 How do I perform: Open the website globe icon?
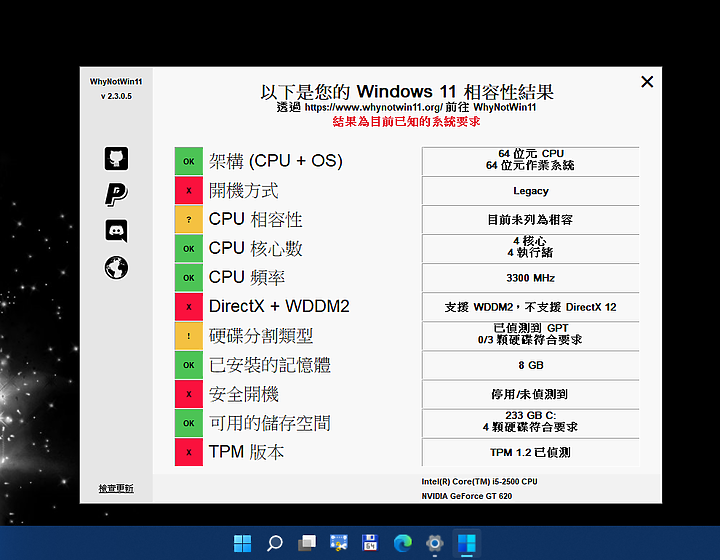116,268
